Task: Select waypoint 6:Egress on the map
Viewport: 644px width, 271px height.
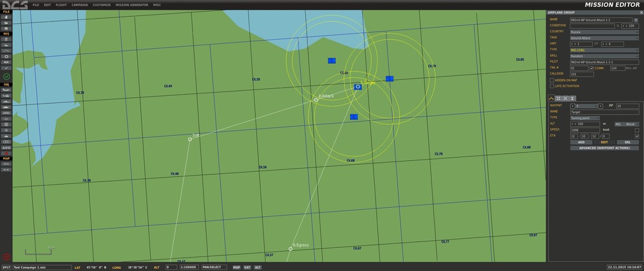Action: [290, 249]
